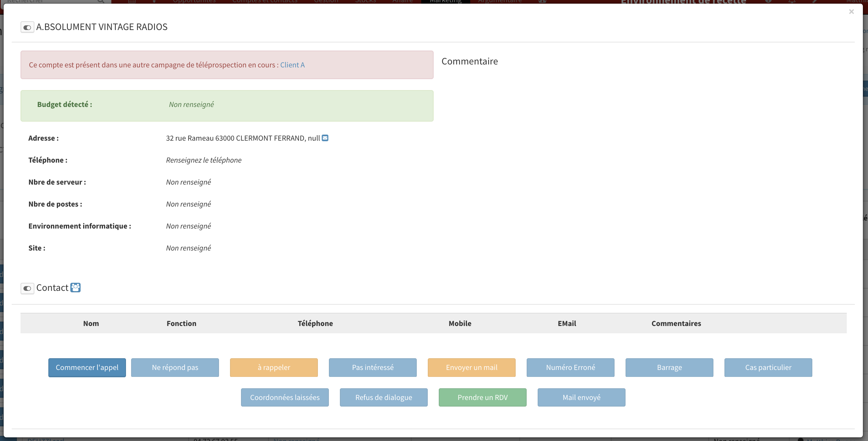Click the Barrage button

[x=669, y=367]
